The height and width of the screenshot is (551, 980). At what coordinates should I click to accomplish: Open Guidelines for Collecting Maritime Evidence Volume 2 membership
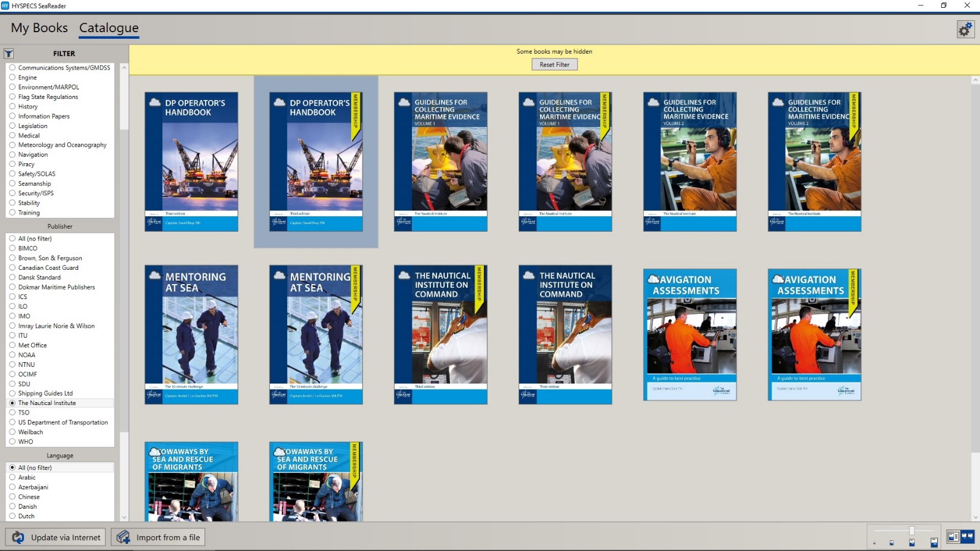814,161
